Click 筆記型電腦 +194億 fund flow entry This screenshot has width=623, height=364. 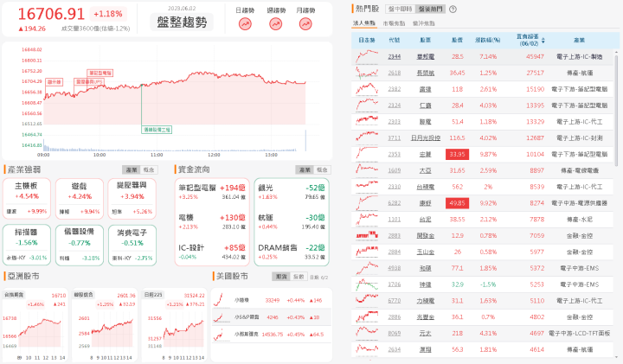tap(212, 192)
